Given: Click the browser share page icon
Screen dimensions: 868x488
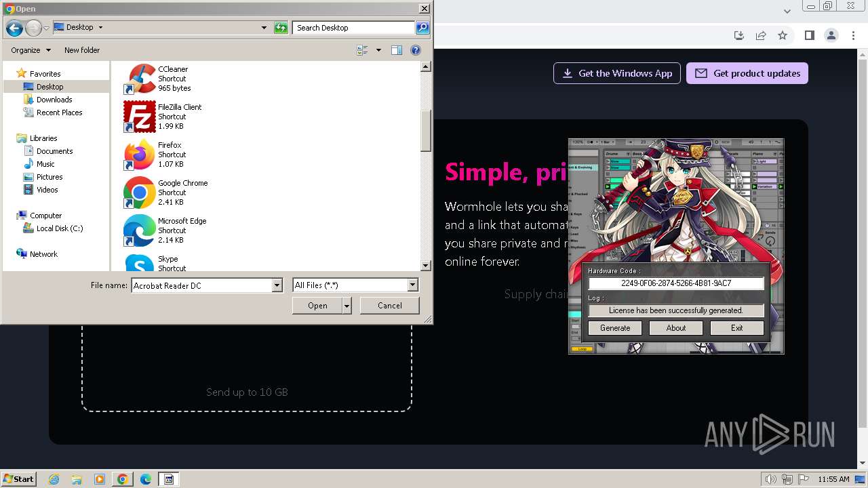Looking at the screenshot, I should point(761,35).
